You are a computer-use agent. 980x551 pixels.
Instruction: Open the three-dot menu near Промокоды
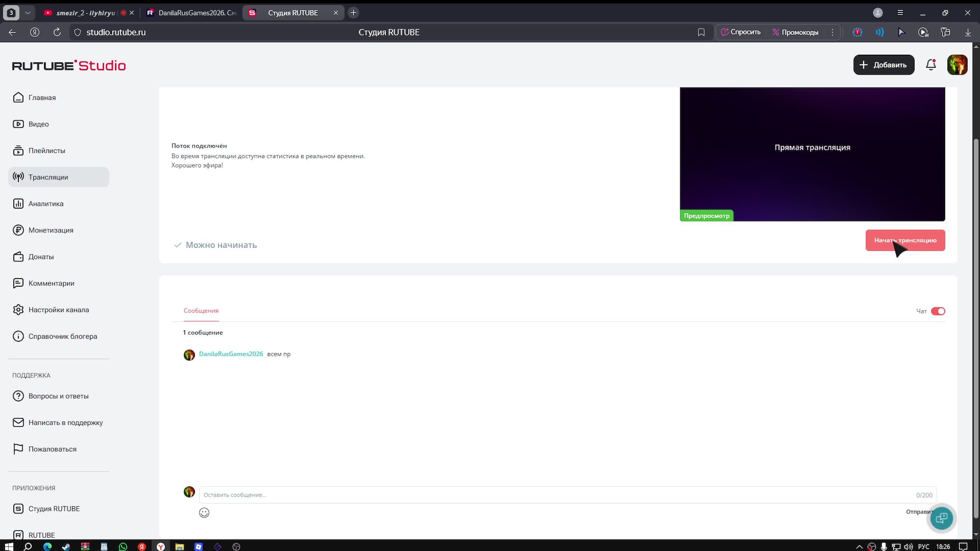pyautogui.click(x=832, y=32)
